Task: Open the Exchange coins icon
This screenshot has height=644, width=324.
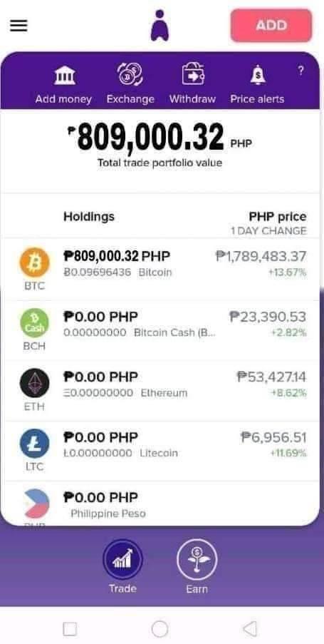Action: pos(130,74)
